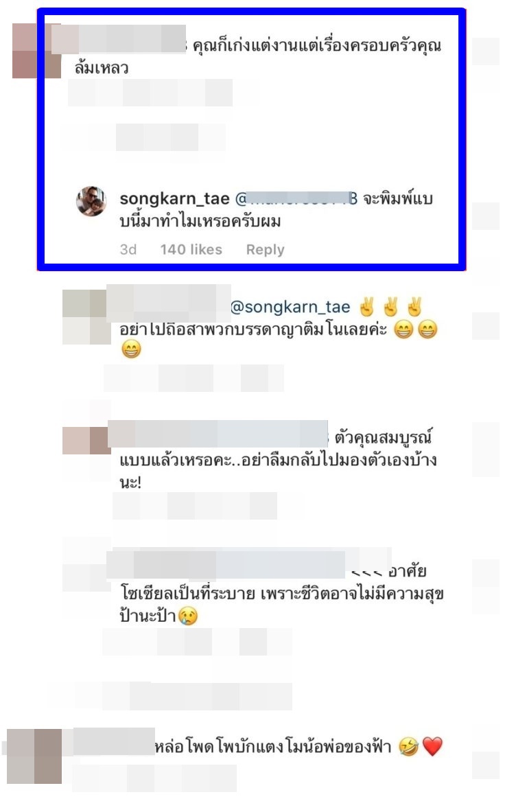Open songkarn_tae's profile picture
The width and height of the screenshot is (527, 812).
[x=91, y=201]
